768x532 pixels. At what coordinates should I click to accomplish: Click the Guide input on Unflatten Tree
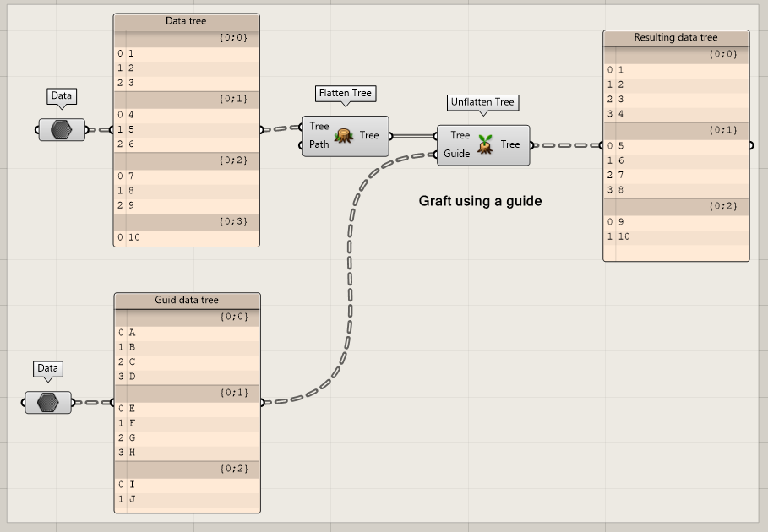coord(456,154)
